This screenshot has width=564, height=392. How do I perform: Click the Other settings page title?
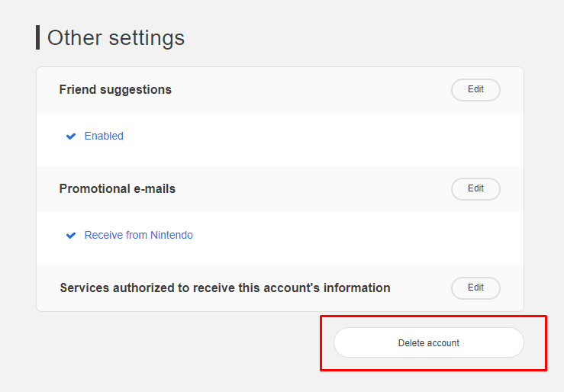[116, 37]
